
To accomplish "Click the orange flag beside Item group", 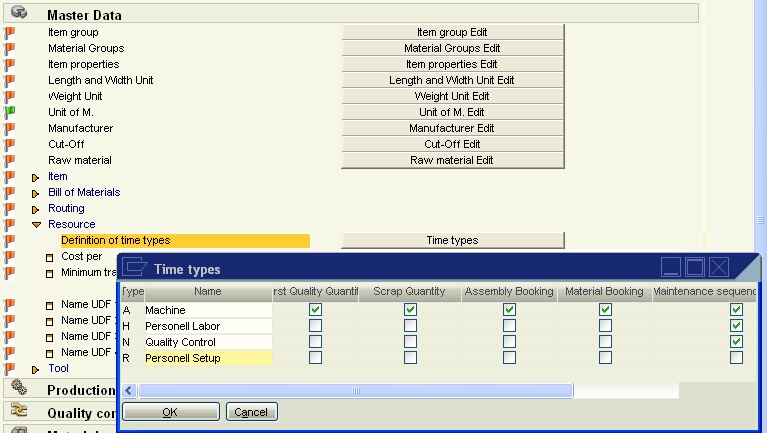I will pos(10,32).
